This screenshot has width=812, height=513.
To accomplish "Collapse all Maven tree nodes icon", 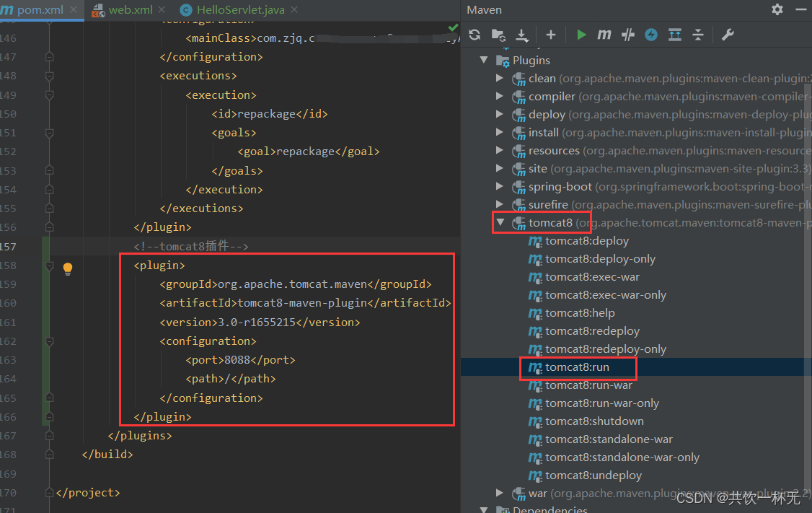I will coord(698,35).
